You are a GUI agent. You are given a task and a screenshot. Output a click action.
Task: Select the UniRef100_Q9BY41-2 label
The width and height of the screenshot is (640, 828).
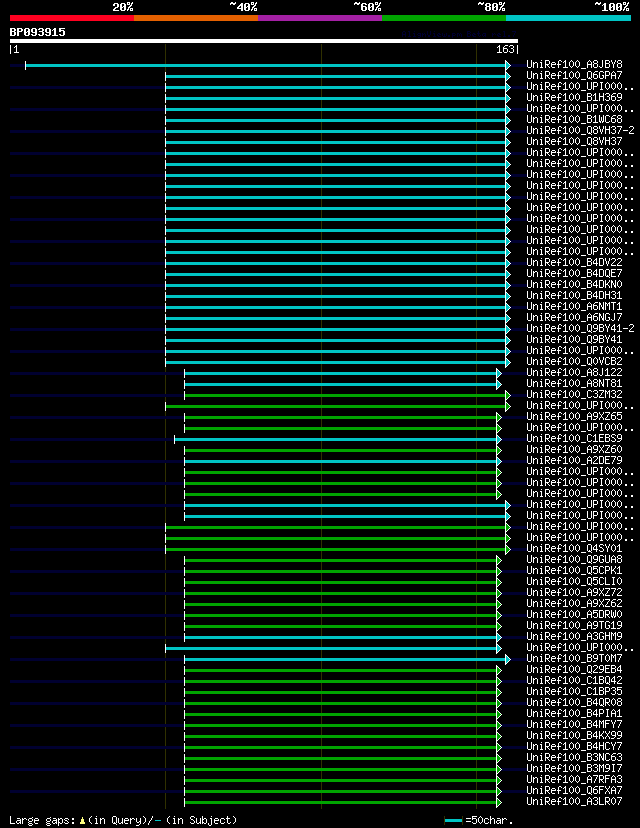pos(580,329)
